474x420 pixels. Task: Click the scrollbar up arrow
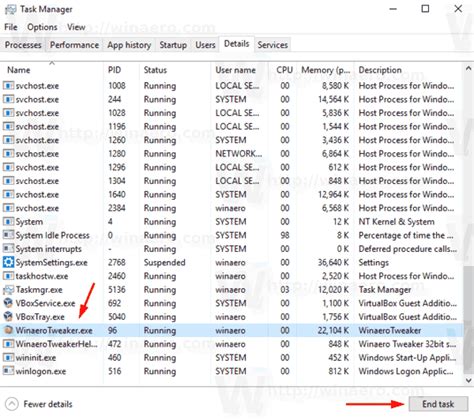(468, 68)
